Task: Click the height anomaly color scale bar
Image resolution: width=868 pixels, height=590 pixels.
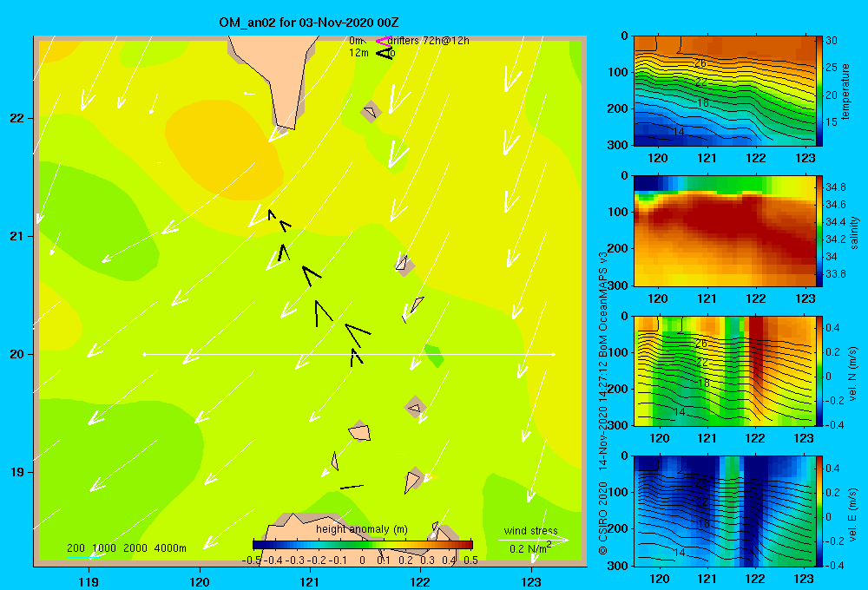Action: pyautogui.click(x=363, y=545)
